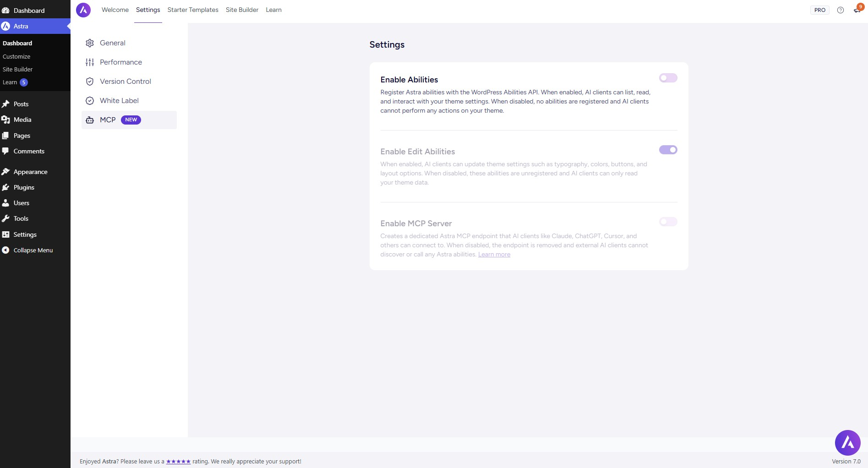Open Customize in Astra submenu
Image resolution: width=868 pixels, height=468 pixels.
click(x=16, y=56)
